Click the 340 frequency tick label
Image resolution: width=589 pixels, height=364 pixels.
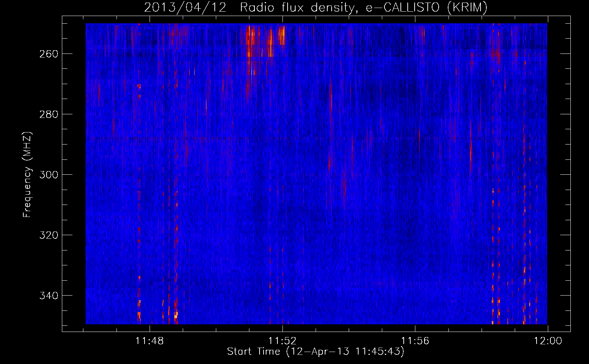point(48,296)
